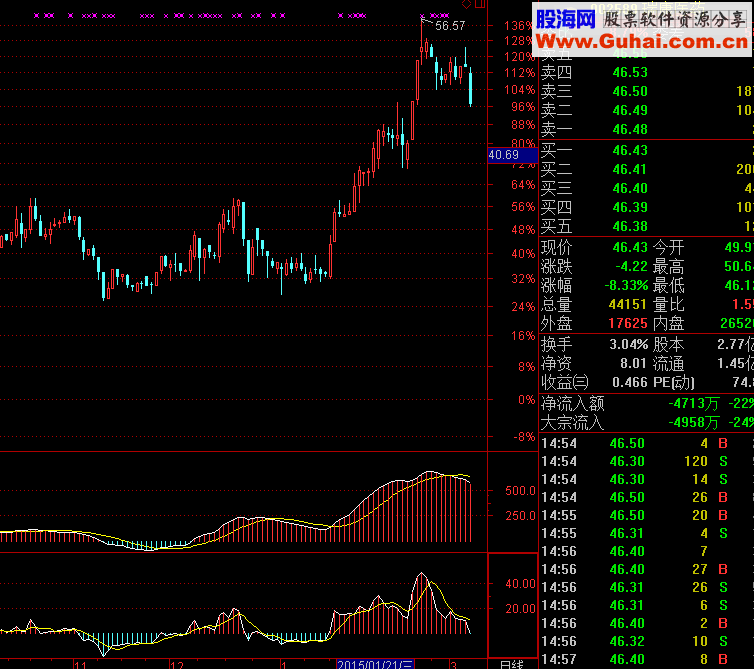The image size is (754, 669).
Task: Click the 40.00 indicator scale label
Action: point(520,584)
